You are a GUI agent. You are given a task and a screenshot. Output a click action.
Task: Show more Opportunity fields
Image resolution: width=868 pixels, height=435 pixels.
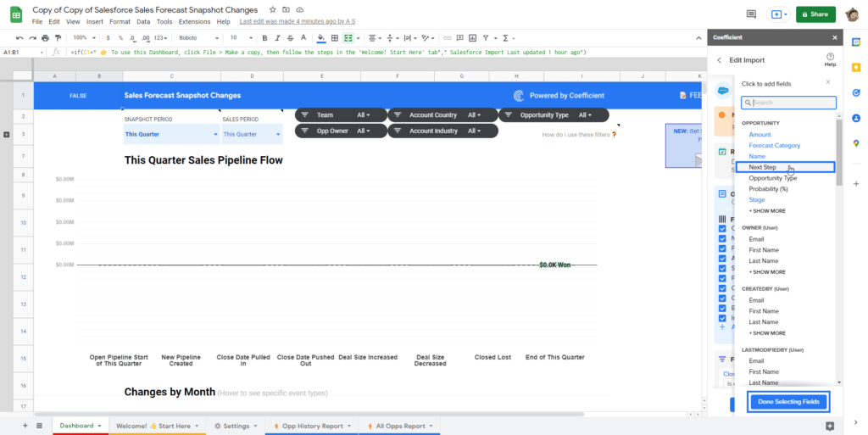click(x=766, y=211)
